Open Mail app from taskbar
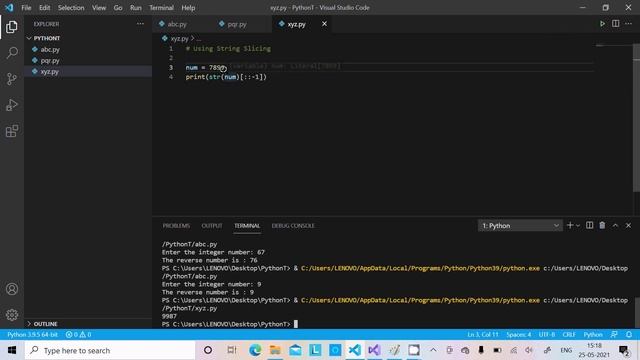640x360 pixels. click(x=295, y=350)
